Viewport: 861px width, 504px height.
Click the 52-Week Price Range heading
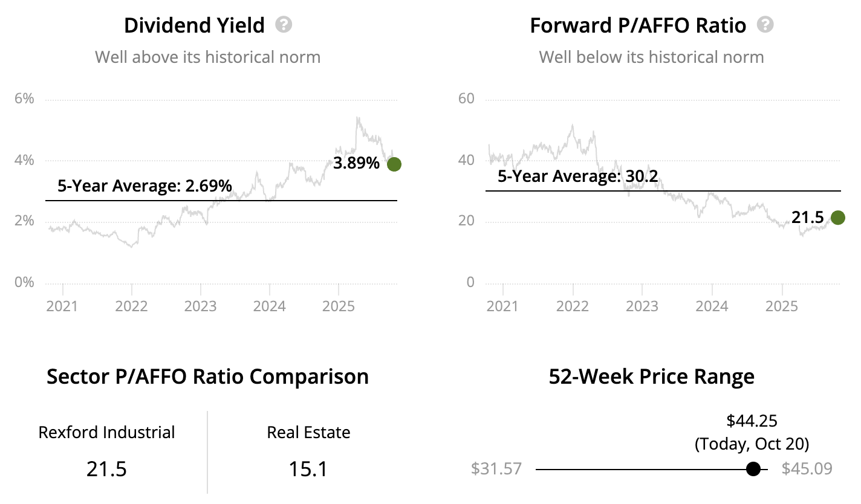point(651,376)
